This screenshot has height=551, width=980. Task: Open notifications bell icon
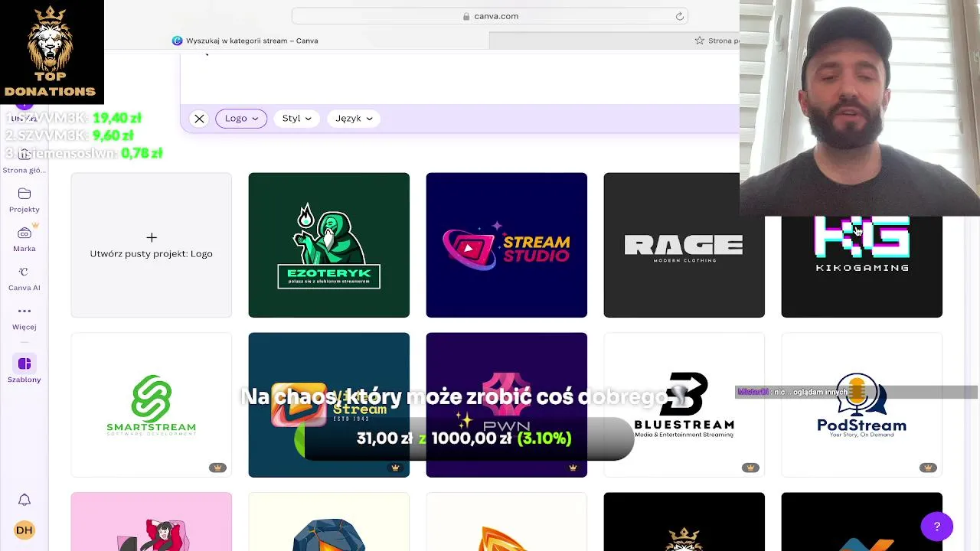(24, 500)
